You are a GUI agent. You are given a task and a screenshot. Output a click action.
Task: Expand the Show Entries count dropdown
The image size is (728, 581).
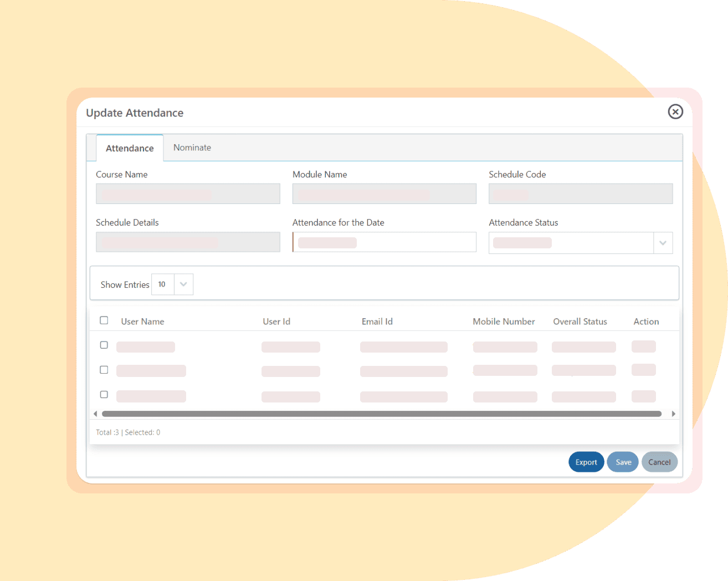coord(183,284)
